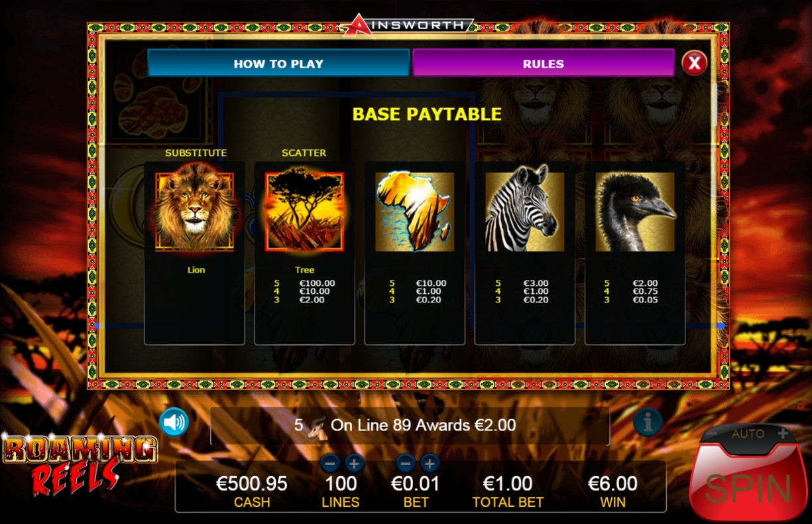Switch to the Rules tab
The width and height of the screenshot is (812, 524).
click(x=544, y=64)
